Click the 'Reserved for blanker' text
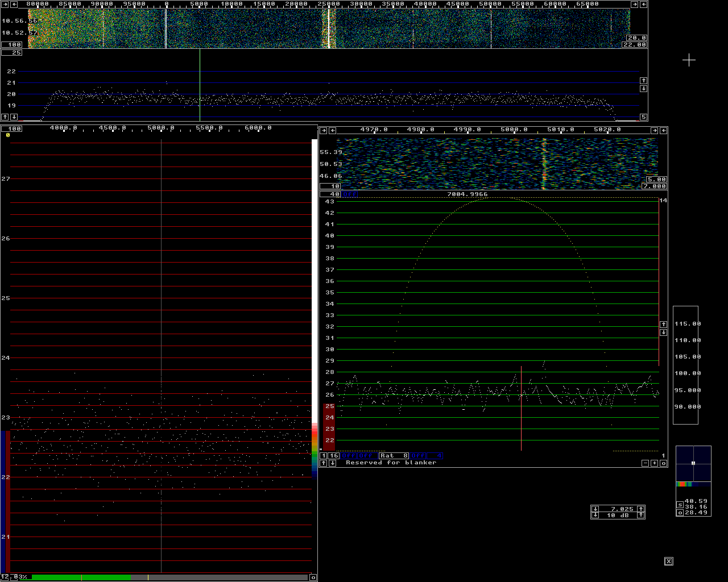This screenshot has height=582, width=728. pyautogui.click(x=391, y=463)
